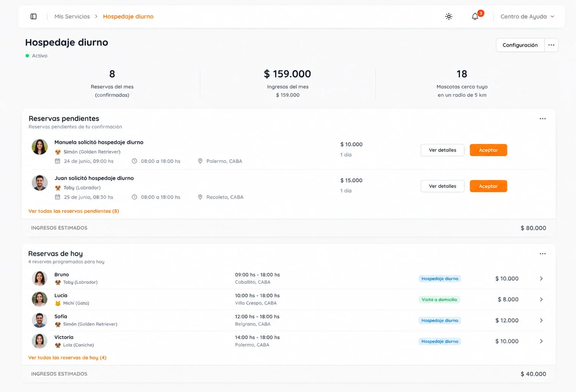Click location pin for Palermo, CABA request
Image resolution: width=576 pixels, height=392 pixels.
[x=200, y=161]
